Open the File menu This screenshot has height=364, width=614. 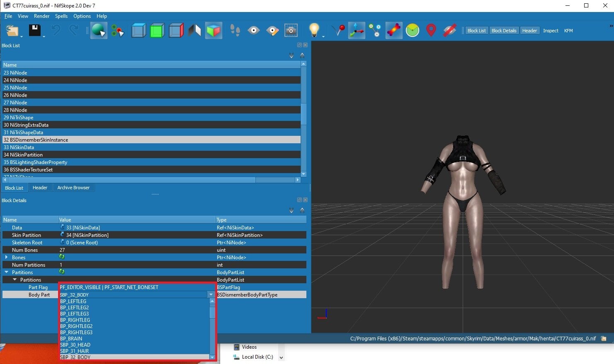(x=8, y=16)
